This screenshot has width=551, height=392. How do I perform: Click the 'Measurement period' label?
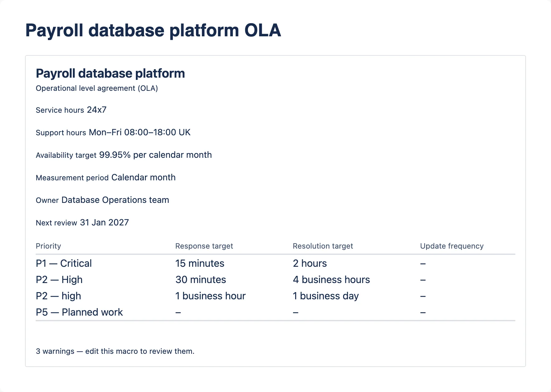tap(72, 178)
